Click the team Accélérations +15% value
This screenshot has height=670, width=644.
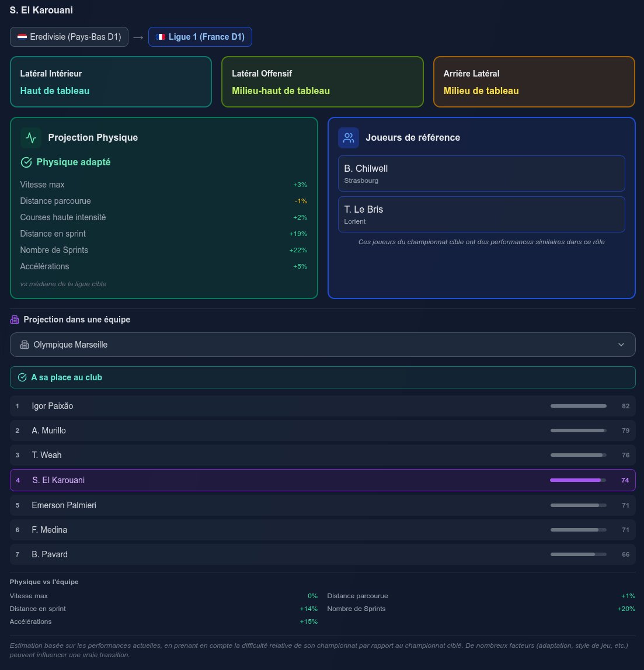308,622
